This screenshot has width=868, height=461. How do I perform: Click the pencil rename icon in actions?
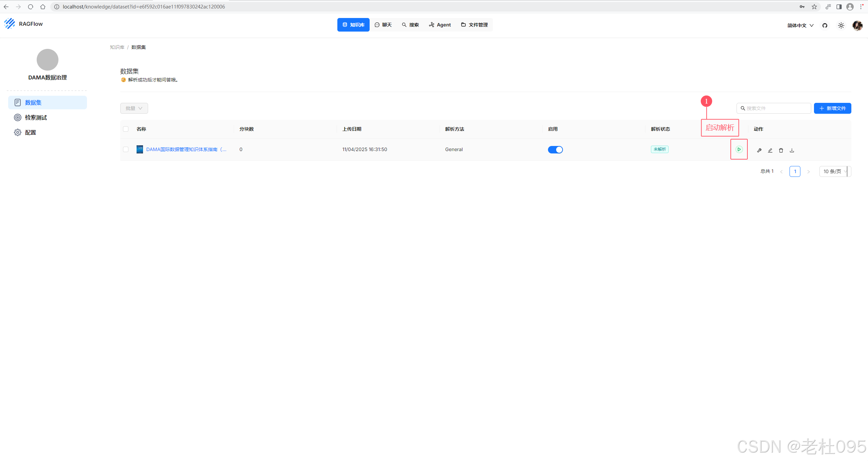click(x=770, y=150)
